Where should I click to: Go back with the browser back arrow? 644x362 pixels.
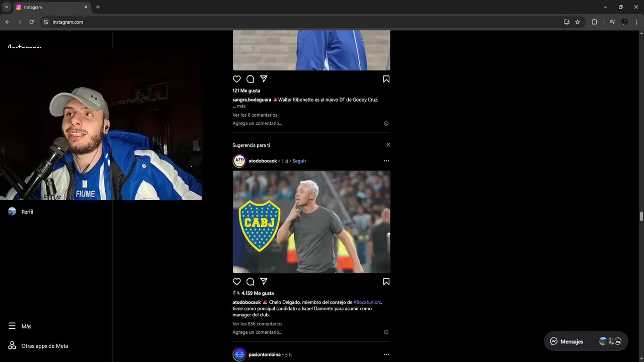(x=7, y=22)
